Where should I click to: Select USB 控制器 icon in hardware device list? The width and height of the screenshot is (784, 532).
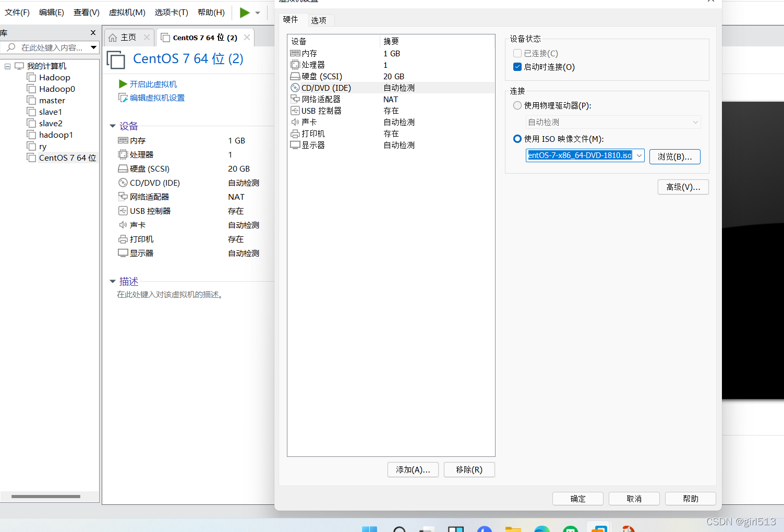point(295,111)
